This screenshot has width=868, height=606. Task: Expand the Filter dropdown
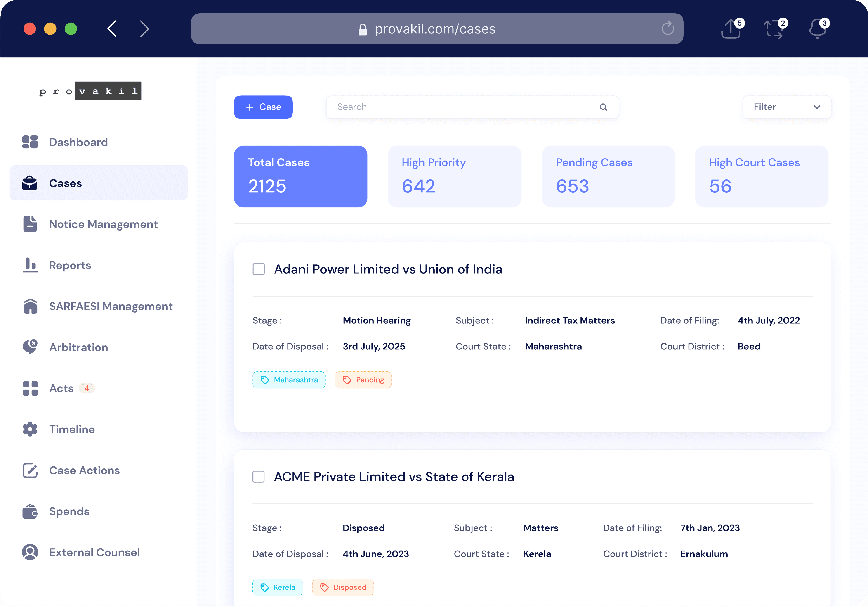tap(787, 107)
